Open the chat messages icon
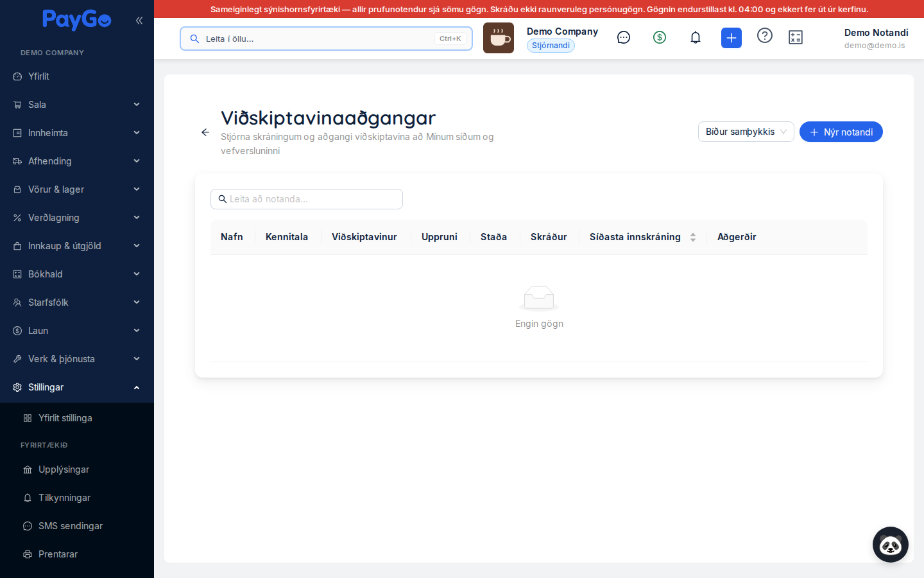The width and height of the screenshot is (924, 578). (624, 38)
